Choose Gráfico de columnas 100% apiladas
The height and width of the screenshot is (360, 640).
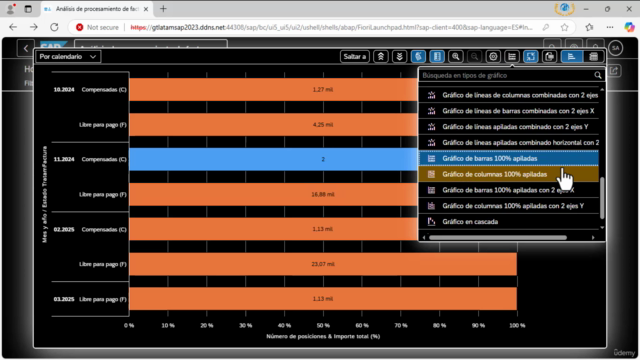(x=509, y=174)
